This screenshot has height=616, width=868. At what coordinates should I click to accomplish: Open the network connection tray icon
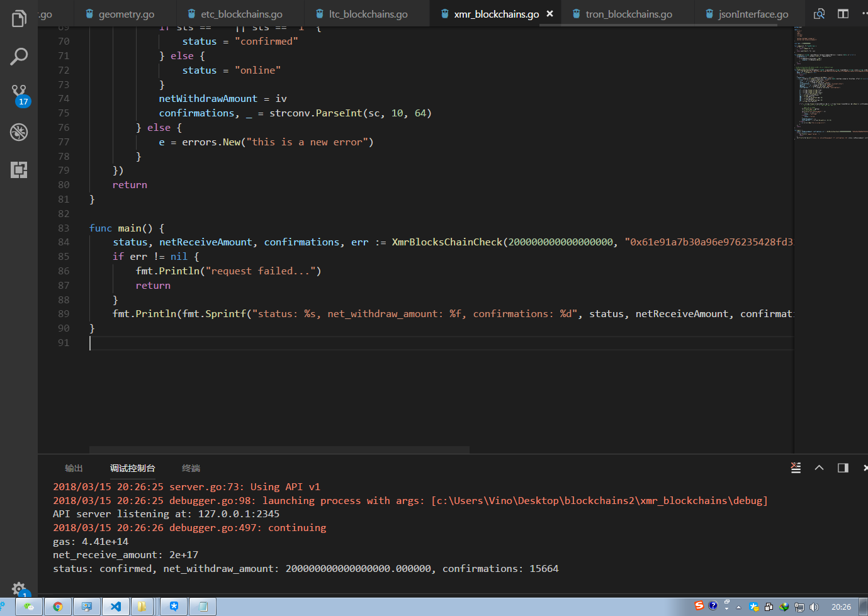(799, 607)
